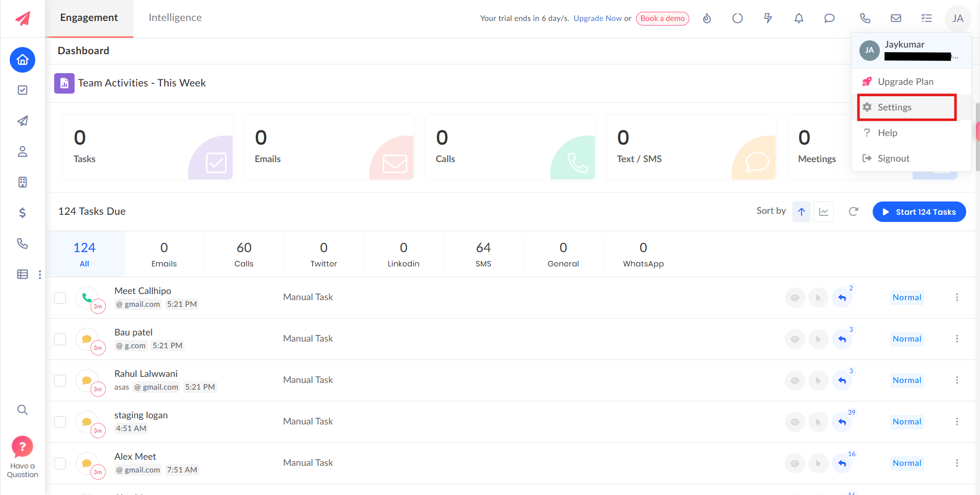Select the Calls 60 filter tab
Image resolution: width=980 pixels, height=495 pixels.
[x=244, y=254]
